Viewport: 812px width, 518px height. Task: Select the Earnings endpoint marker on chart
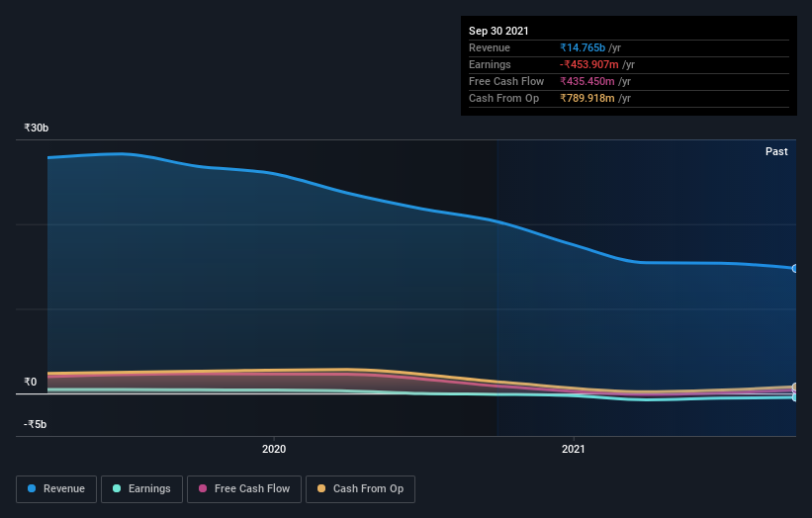(795, 397)
